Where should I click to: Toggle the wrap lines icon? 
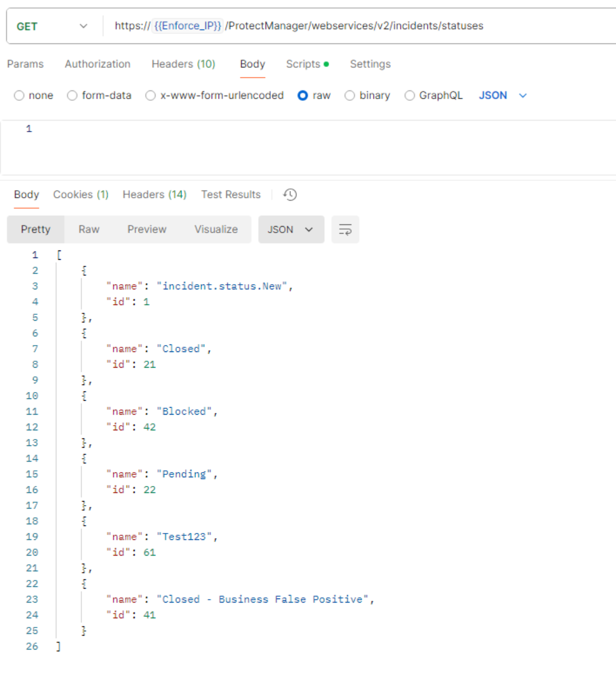click(x=345, y=230)
